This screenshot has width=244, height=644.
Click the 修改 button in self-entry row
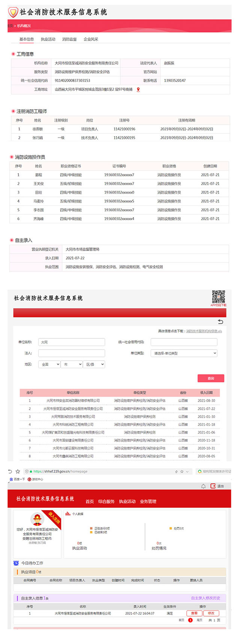pos(211,613)
